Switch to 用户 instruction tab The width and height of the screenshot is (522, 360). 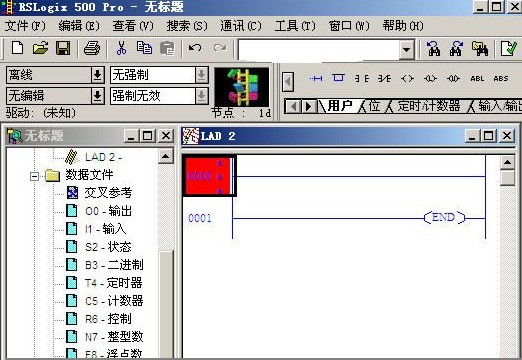click(x=340, y=106)
